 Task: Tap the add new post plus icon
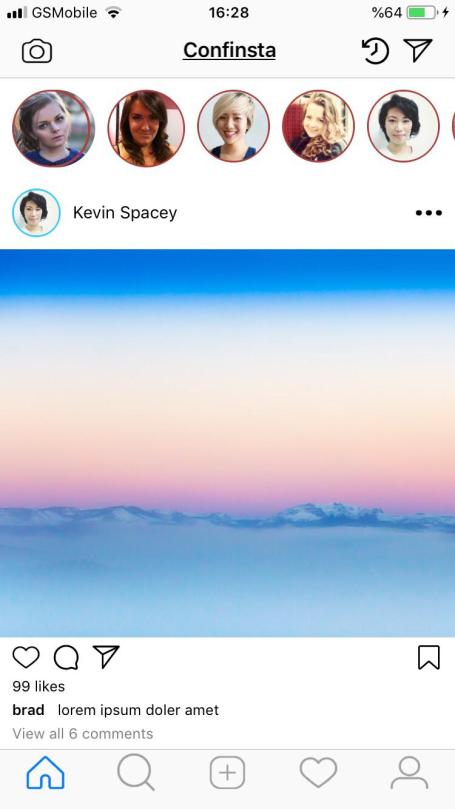pos(227,773)
